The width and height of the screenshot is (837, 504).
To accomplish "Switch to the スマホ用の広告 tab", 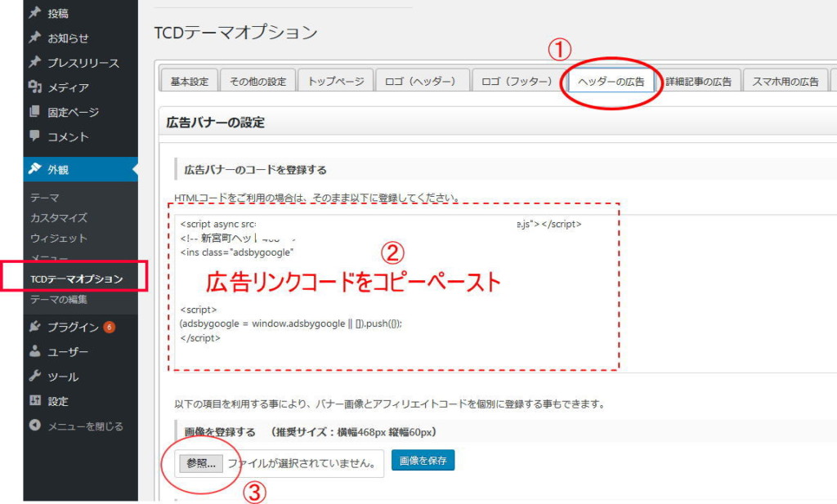I will [x=786, y=81].
